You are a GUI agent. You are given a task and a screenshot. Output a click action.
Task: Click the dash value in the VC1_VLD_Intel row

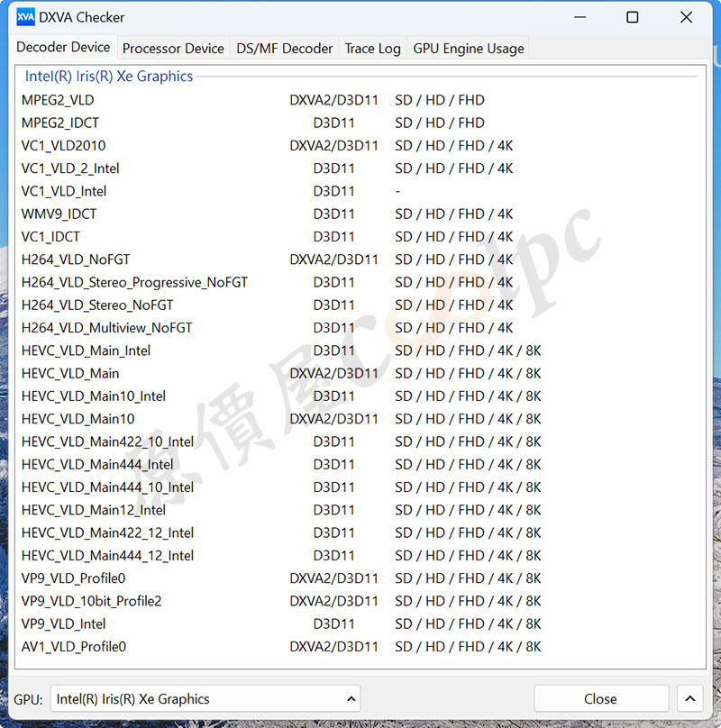click(397, 191)
